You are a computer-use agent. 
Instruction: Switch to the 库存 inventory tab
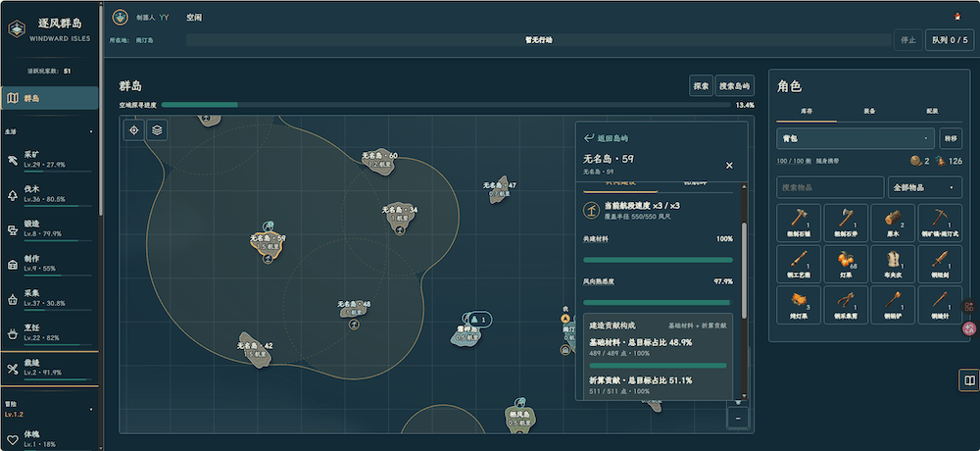[x=807, y=111]
